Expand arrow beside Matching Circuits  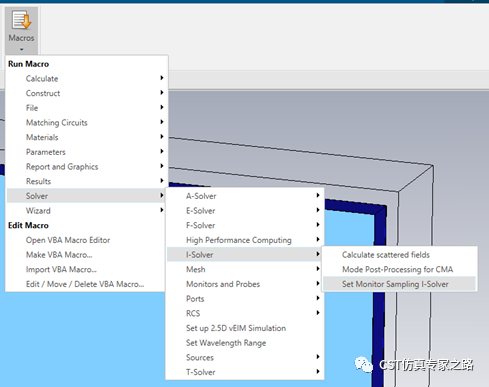tap(162, 122)
